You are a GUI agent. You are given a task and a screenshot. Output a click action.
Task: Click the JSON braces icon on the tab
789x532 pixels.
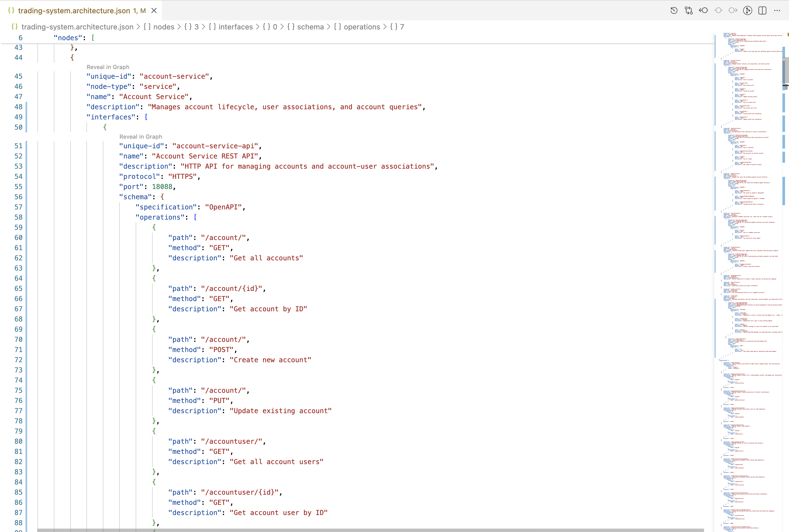click(11, 10)
